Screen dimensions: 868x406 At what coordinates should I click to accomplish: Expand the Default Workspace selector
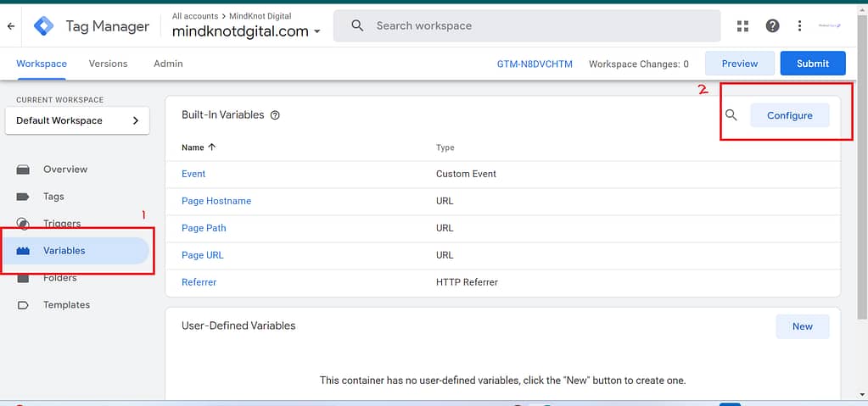77,120
